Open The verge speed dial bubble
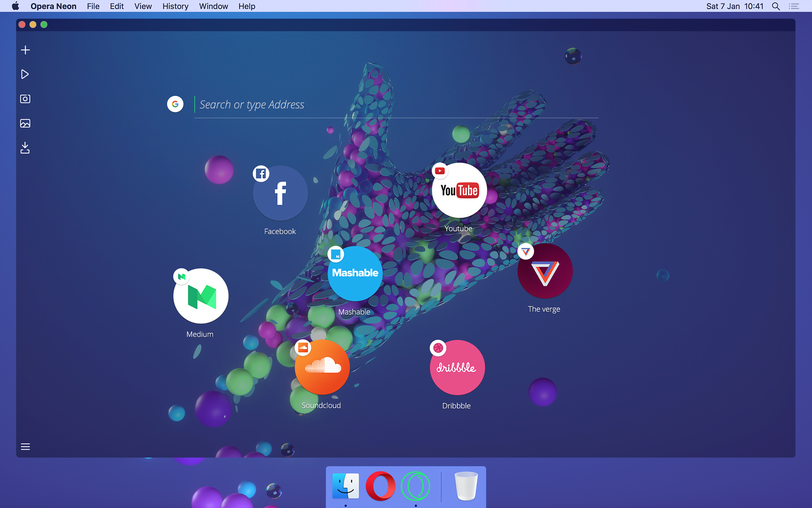 point(545,271)
